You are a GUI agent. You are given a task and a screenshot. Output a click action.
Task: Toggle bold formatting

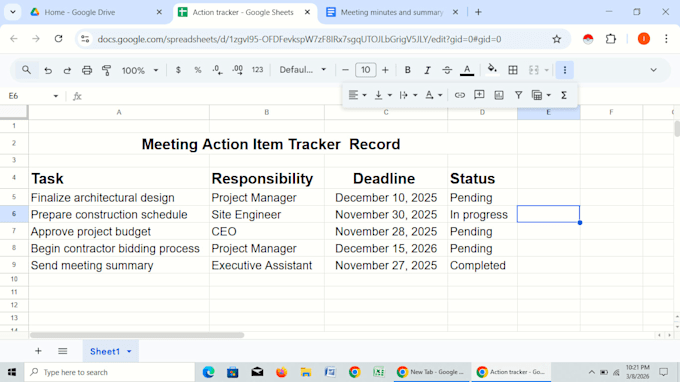pos(407,70)
